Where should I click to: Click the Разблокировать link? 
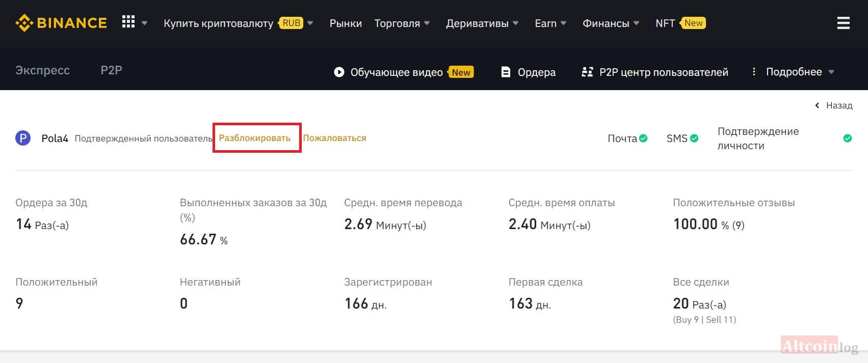point(255,138)
